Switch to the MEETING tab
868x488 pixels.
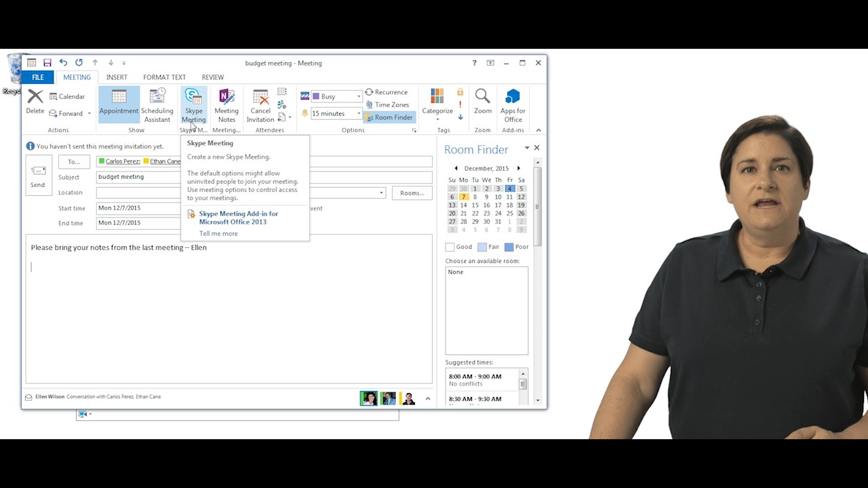(x=77, y=77)
